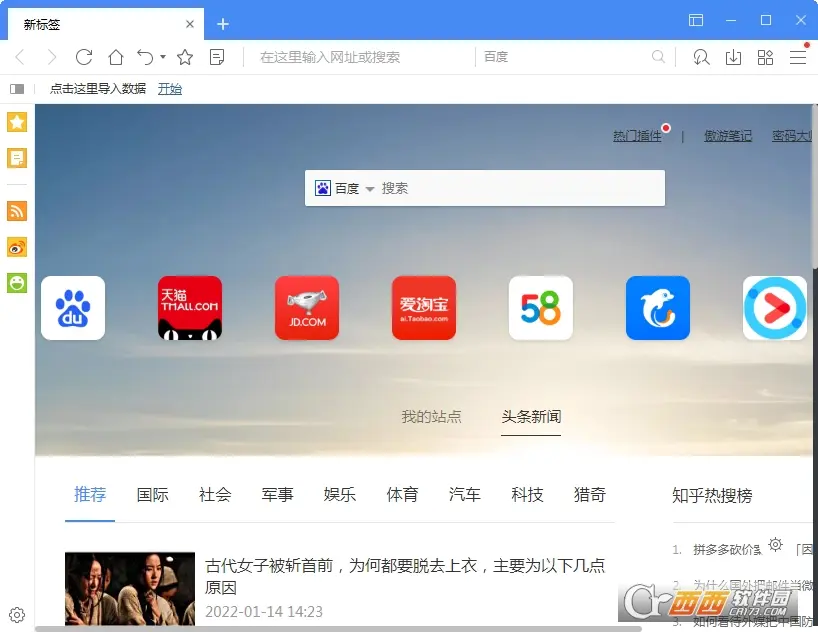Open the Weibo sidebar icon
818x632 pixels.
(x=17, y=247)
